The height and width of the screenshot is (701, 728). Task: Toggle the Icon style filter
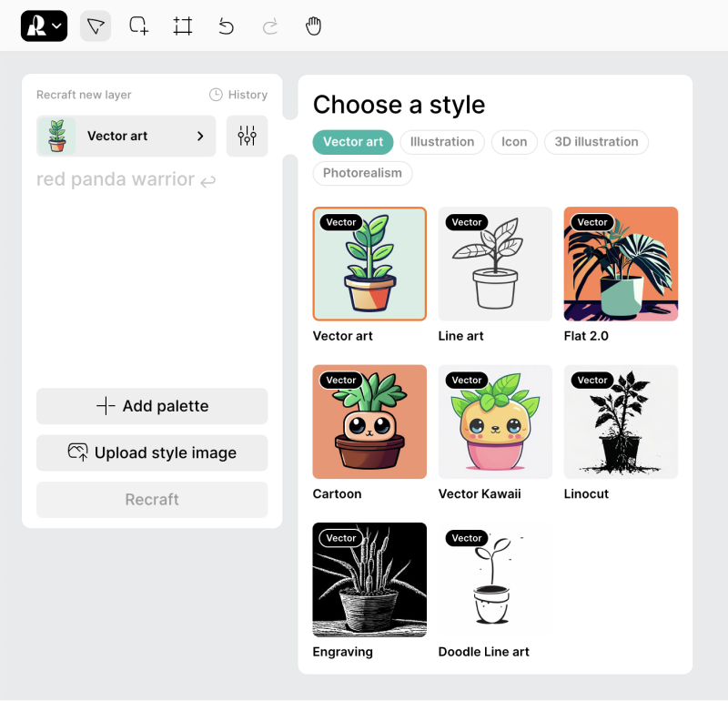tap(514, 142)
